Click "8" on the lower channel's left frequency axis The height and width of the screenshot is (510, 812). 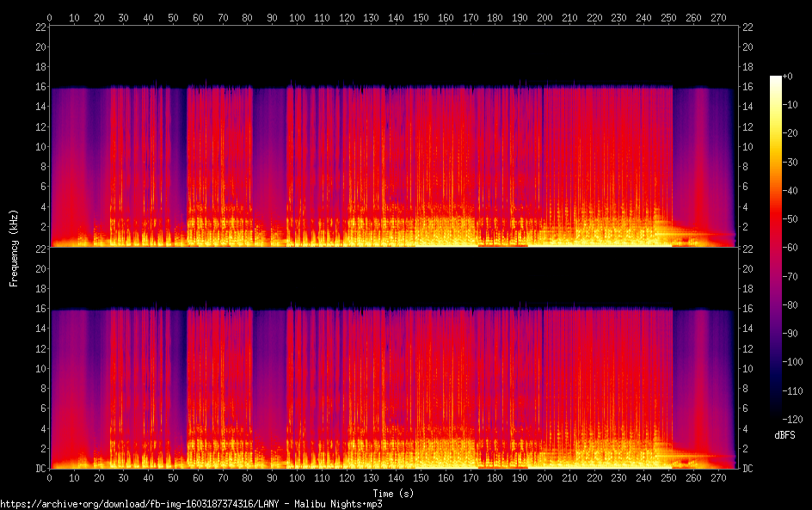[x=43, y=389]
